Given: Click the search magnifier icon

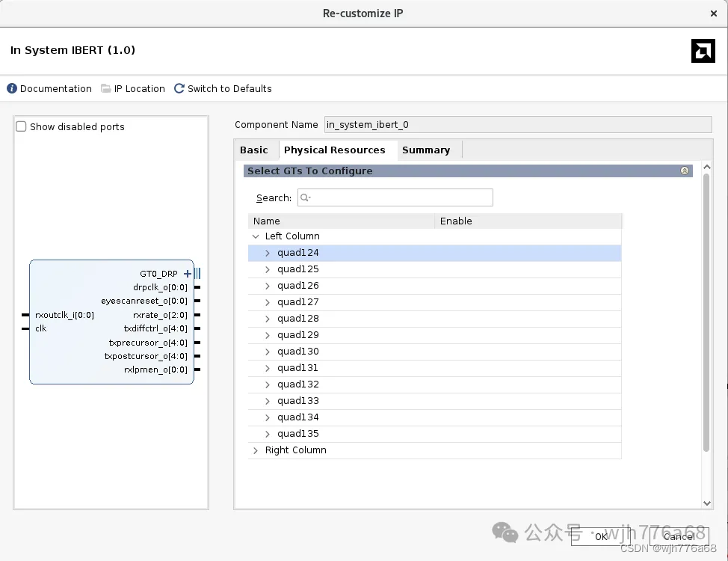Looking at the screenshot, I should pos(305,197).
